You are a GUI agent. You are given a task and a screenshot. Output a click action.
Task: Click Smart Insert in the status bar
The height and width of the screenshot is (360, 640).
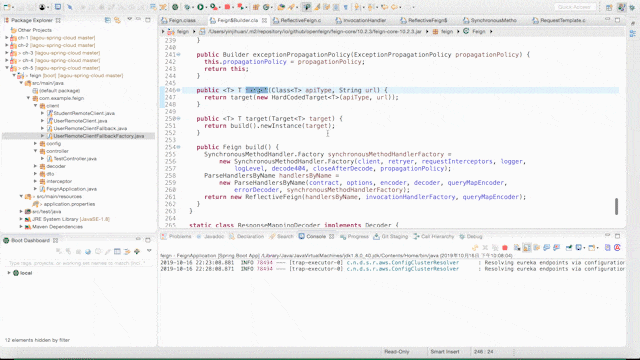pos(444,351)
